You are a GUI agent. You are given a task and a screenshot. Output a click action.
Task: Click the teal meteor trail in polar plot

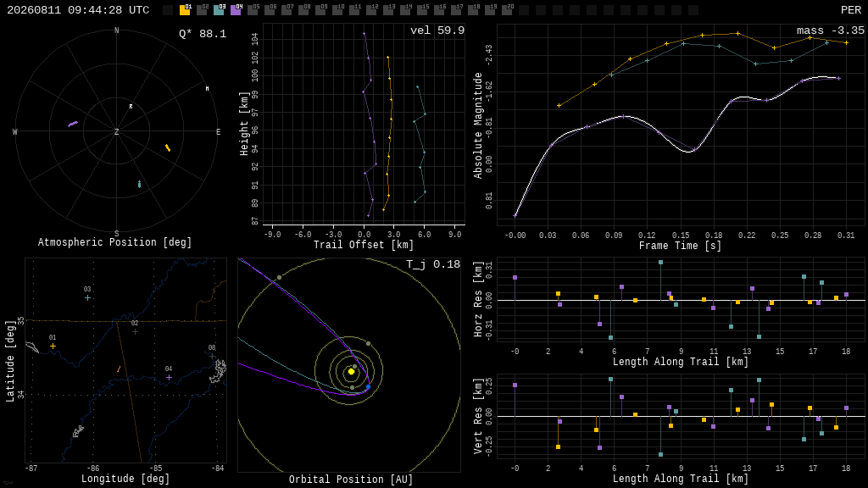139,184
